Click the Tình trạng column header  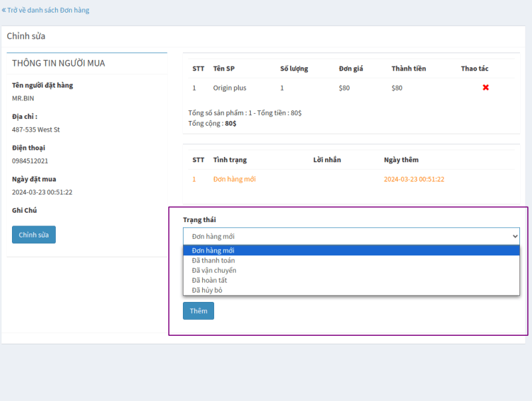tap(229, 160)
